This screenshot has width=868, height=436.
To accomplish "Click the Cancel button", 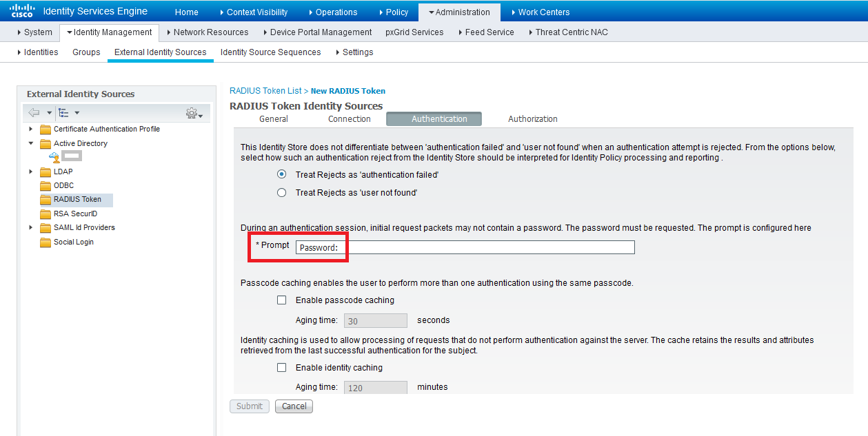I will 294,406.
